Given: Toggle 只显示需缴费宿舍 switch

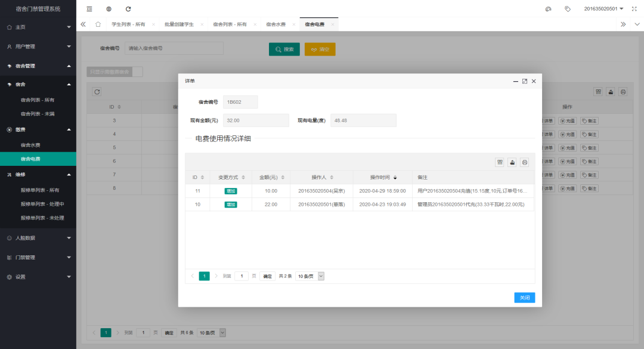Looking at the screenshot, I should (114, 72).
